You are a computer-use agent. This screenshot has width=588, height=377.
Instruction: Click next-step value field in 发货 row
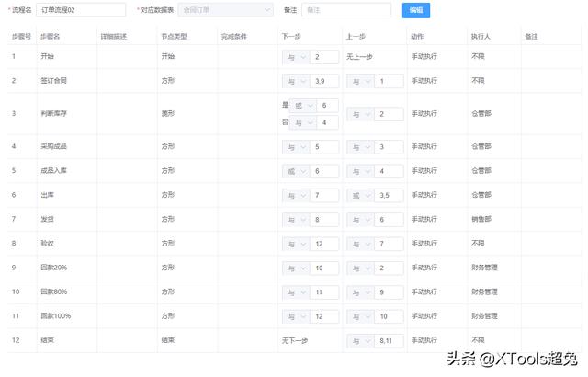[324, 220]
